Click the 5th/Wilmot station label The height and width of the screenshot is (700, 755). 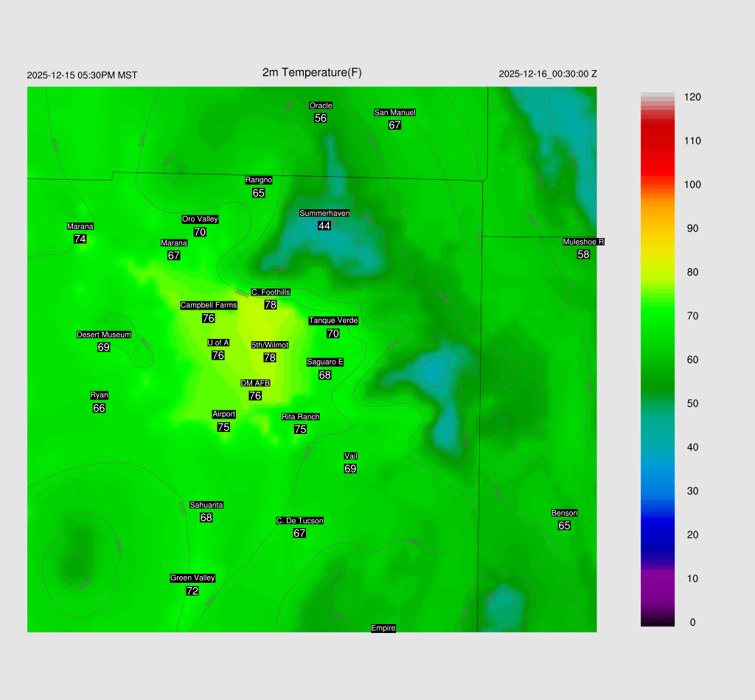point(270,345)
